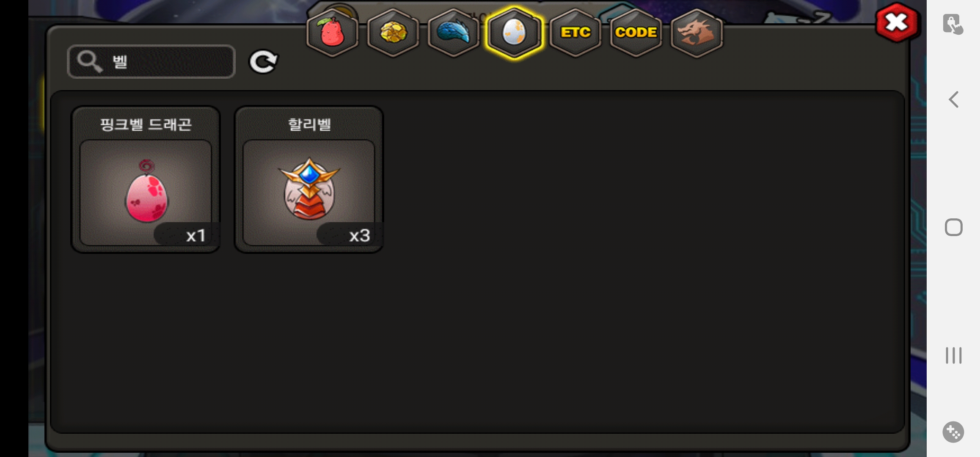Image resolution: width=980 pixels, height=457 pixels.
Task: Click the pink spotted egg image
Action: [146, 191]
